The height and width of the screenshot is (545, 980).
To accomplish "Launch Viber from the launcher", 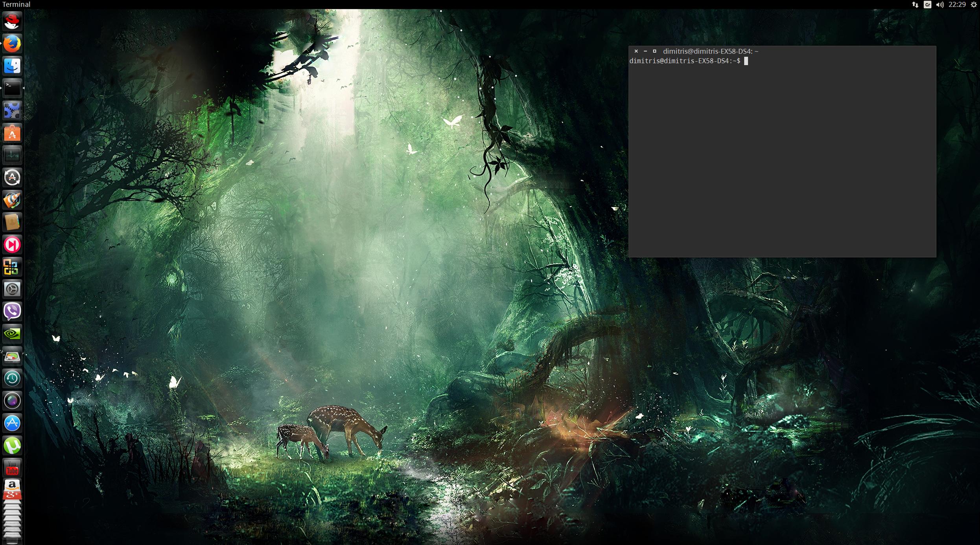I will click(12, 312).
